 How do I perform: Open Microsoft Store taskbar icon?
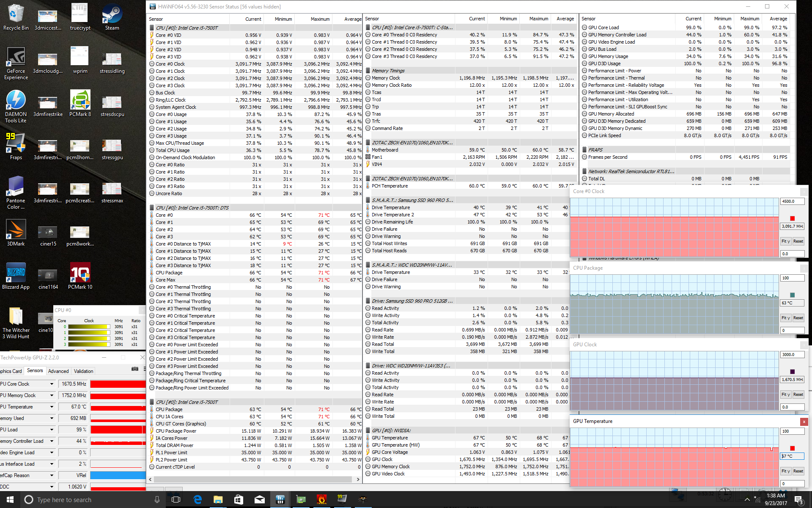[x=239, y=500]
